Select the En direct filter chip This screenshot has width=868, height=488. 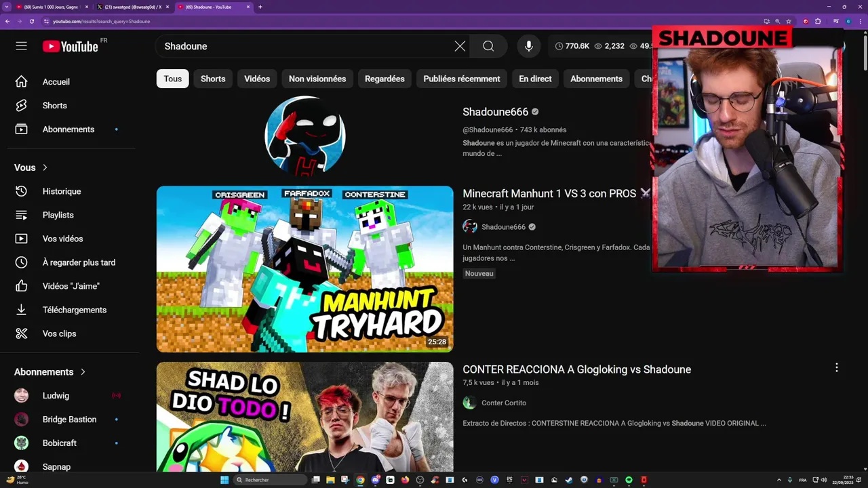(535, 79)
